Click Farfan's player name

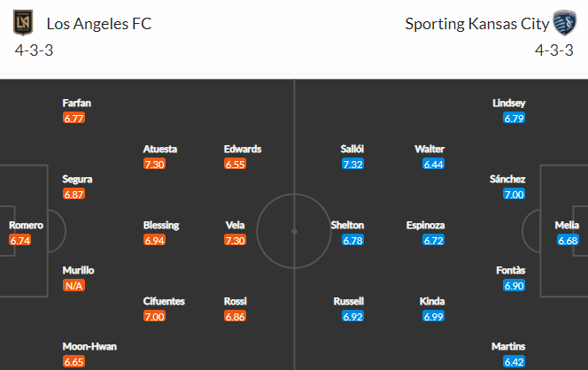coord(77,103)
